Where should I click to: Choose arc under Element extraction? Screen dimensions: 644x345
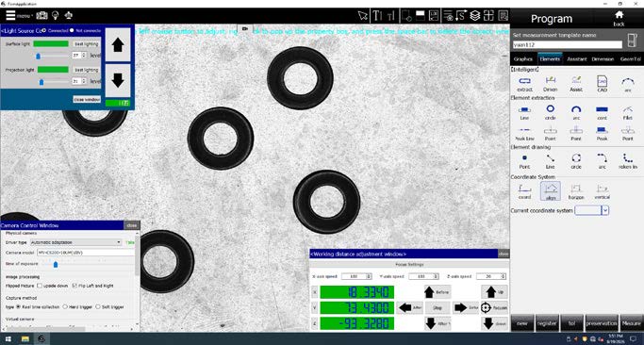576,112
